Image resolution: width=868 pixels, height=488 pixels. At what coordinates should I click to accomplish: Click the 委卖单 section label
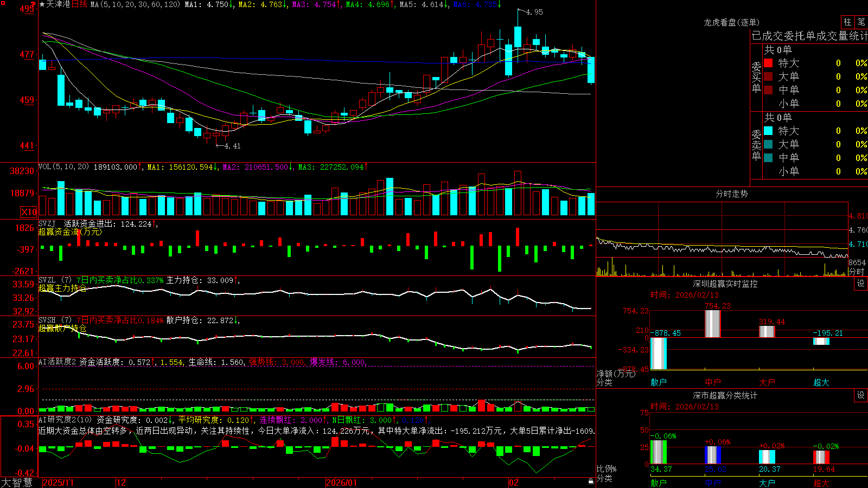(756, 145)
